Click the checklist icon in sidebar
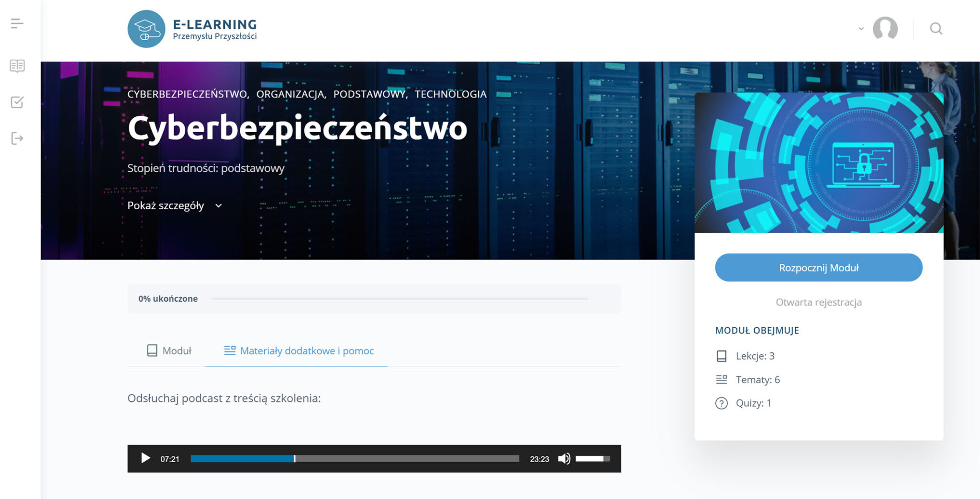This screenshot has height=499, width=980. pos(17,102)
